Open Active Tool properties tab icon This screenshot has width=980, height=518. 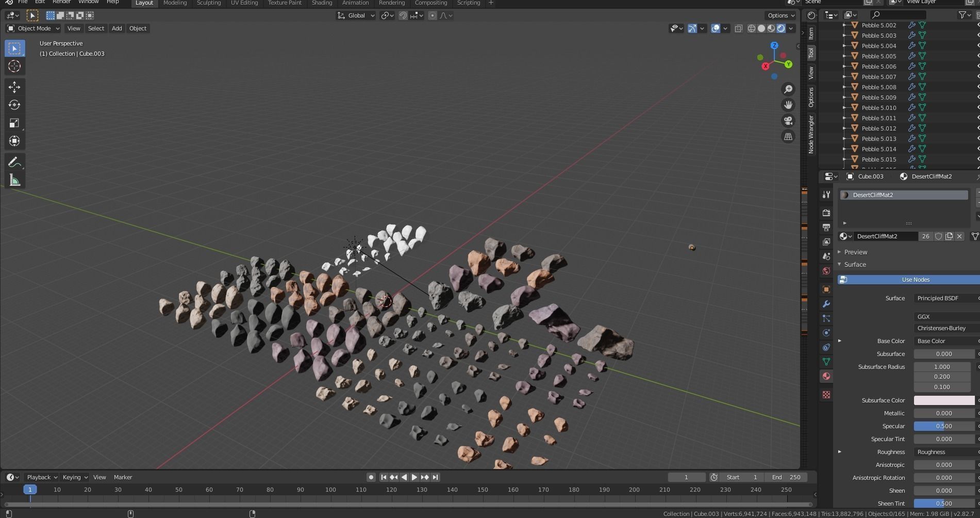point(826,195)
